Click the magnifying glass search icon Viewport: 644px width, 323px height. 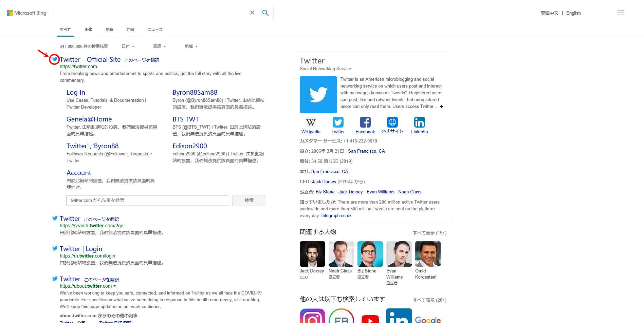(265, 13)
